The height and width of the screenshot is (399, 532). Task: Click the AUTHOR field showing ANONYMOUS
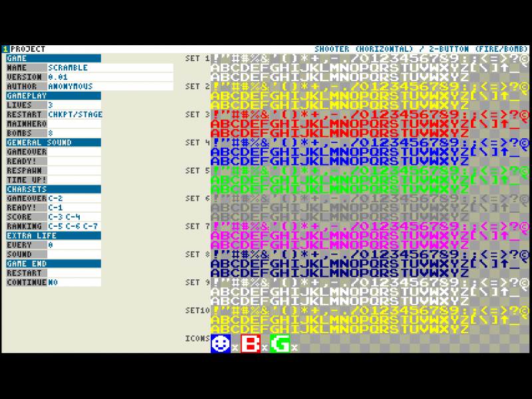coord(110,86)
